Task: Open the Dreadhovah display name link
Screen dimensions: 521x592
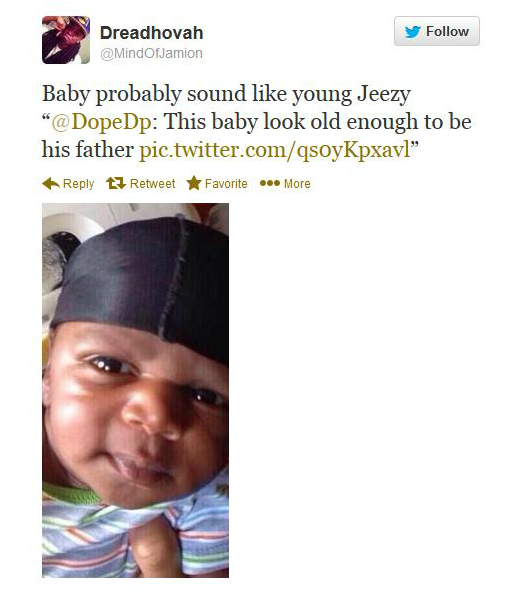Action: tap(152, 33)
